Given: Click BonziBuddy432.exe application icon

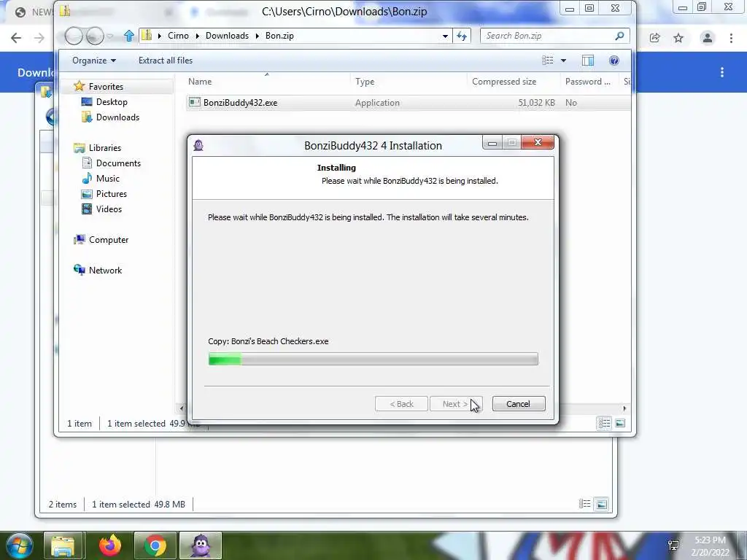Looking at the screenshot, I should (194, 102).
